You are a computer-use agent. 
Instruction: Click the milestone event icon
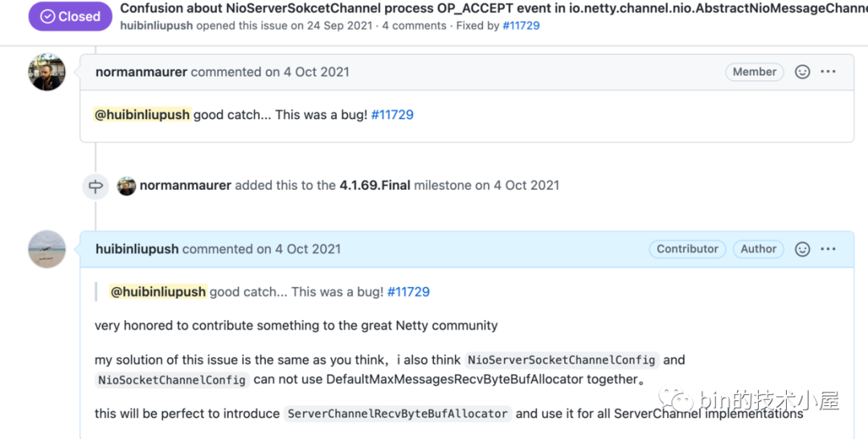pos(96,186)
